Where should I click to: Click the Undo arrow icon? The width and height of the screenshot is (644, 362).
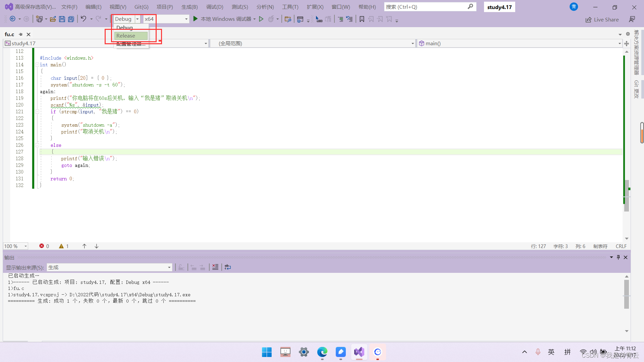(84, 19)
